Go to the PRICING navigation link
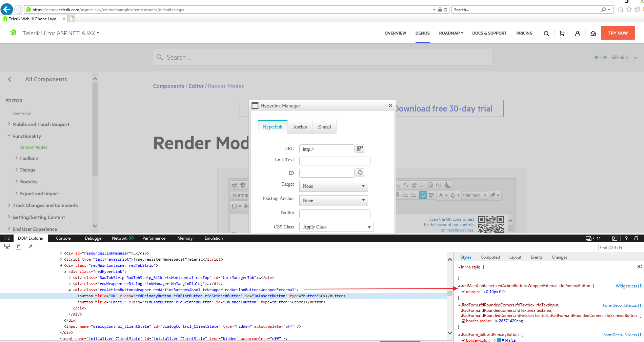Image resolution: width=644 pixels, height=342 pixels. 524,33
